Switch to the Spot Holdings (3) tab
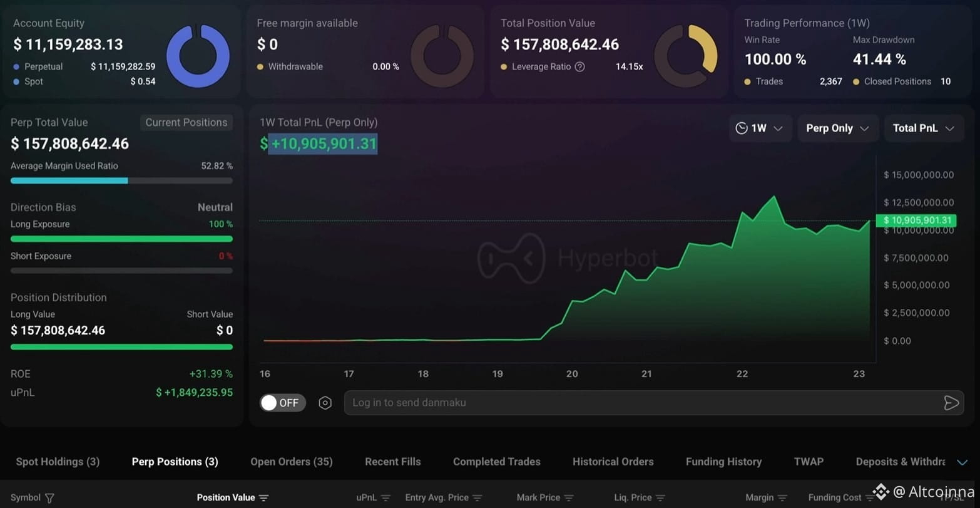Screen dimensions: 980x508 [58, 462]
